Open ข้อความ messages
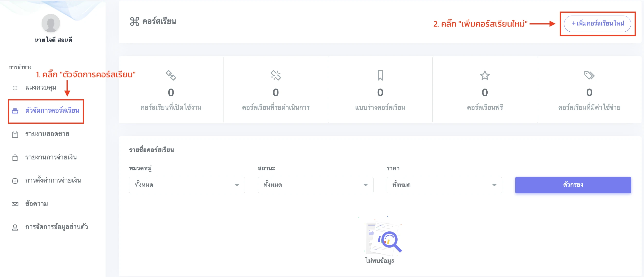This screenshot has height=277, width=644. tap(36, 204)
